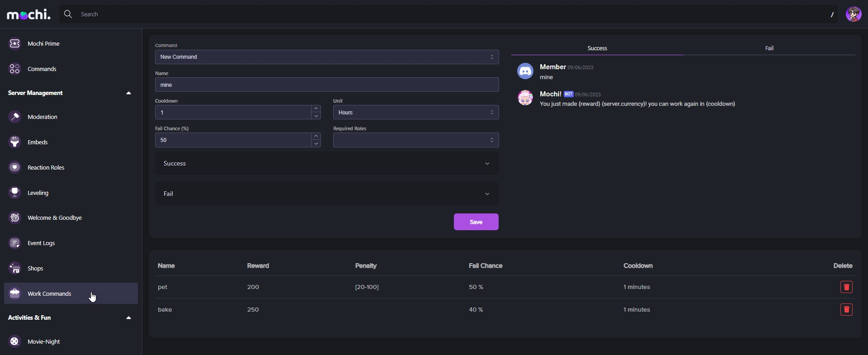Open the Movie-Night film reel icon
Viewport: 868px width, 355px height.
click(15, 341)
